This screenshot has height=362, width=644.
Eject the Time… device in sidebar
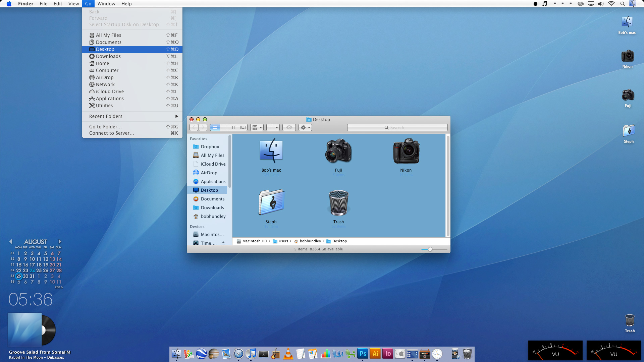(223, 243)
